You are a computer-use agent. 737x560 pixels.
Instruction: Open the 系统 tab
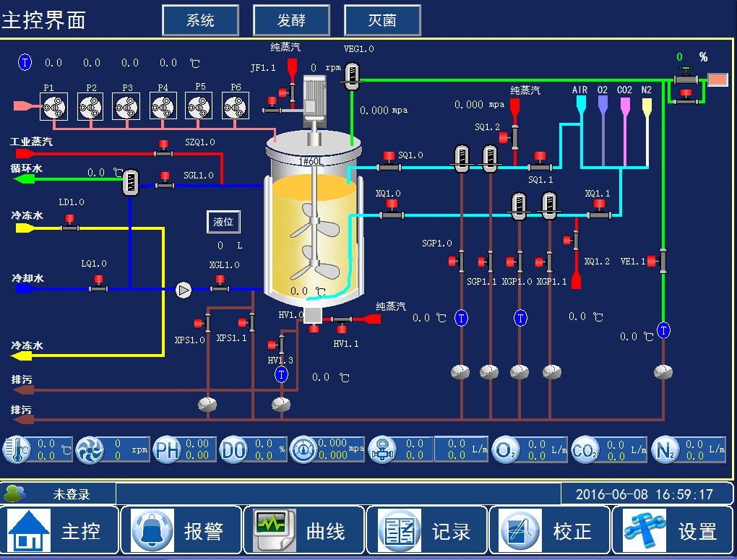[200, 20]
